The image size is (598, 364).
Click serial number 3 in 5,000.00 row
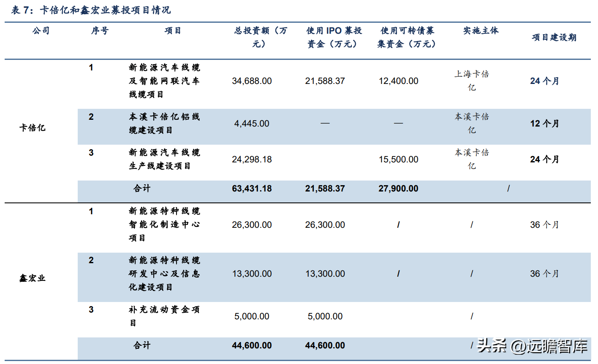tap(91, 310)
